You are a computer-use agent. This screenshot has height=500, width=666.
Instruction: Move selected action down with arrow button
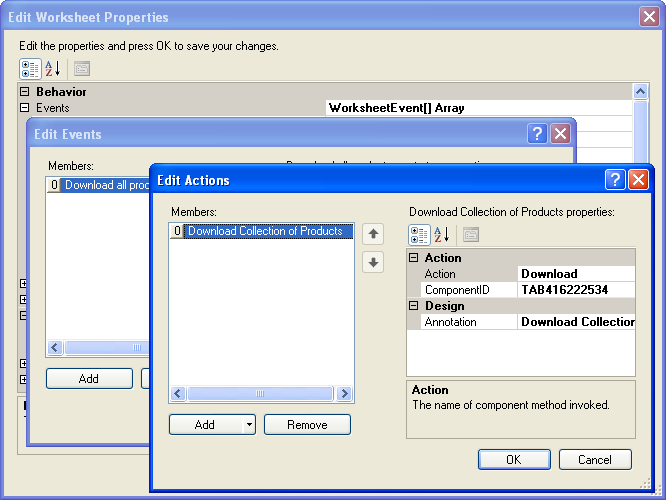373,262
